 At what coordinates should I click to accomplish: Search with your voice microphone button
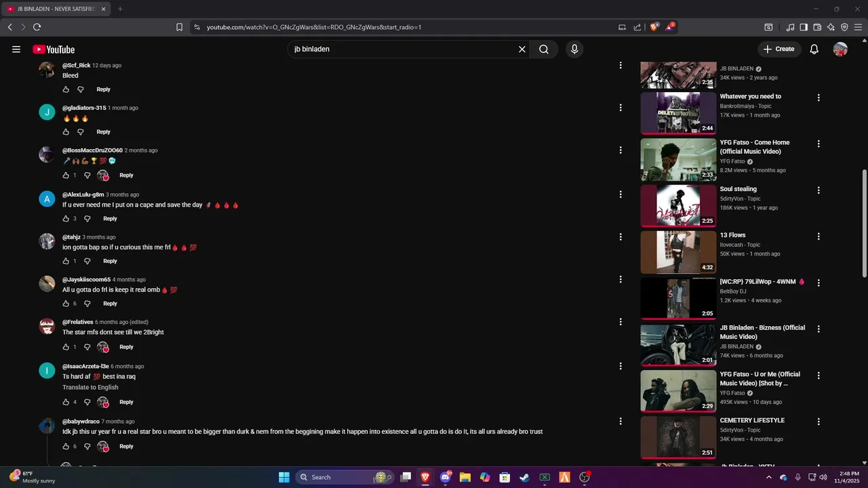(x=574, y=49)
